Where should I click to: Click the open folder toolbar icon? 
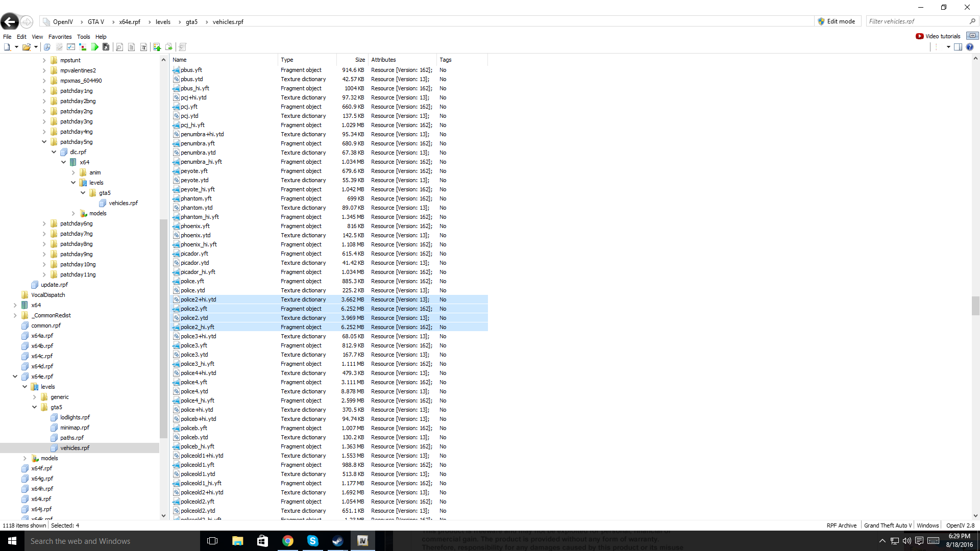pyautogui.click(x=26, y=47)
